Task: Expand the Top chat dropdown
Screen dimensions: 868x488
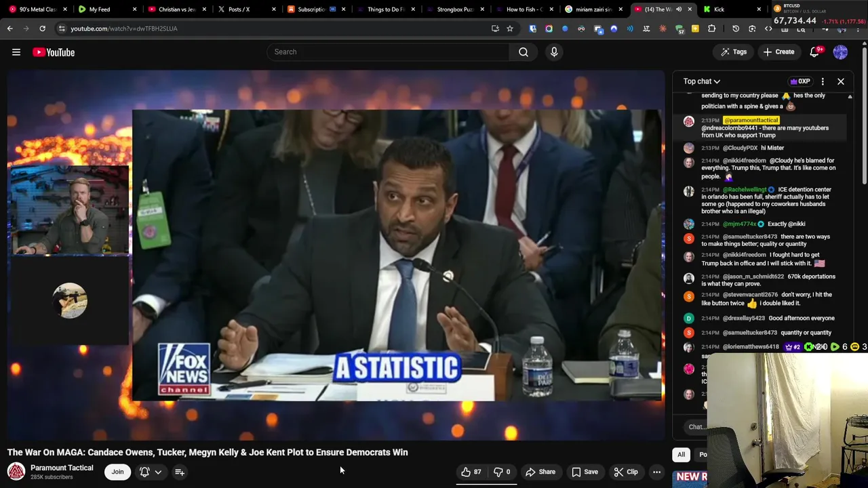Action: (702, 81)
